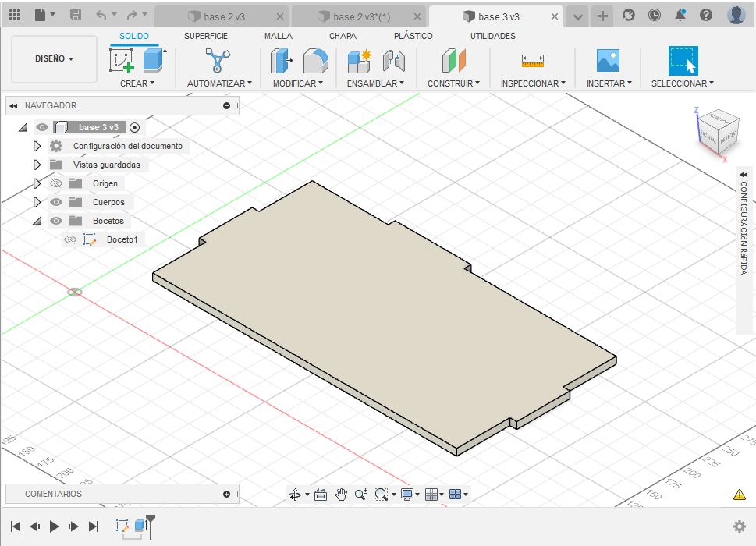Play the timeline
This screenshot has height=546, width=756.
point(54,526)
